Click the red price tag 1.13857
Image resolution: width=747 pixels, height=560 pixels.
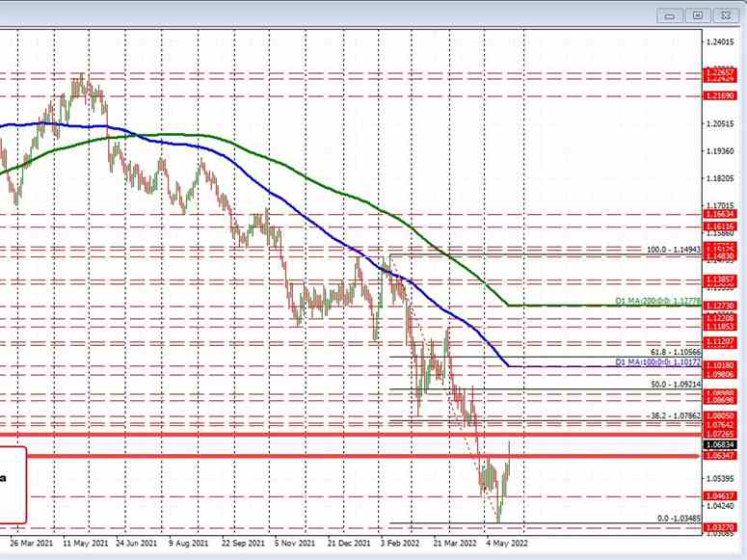(720, 280)
